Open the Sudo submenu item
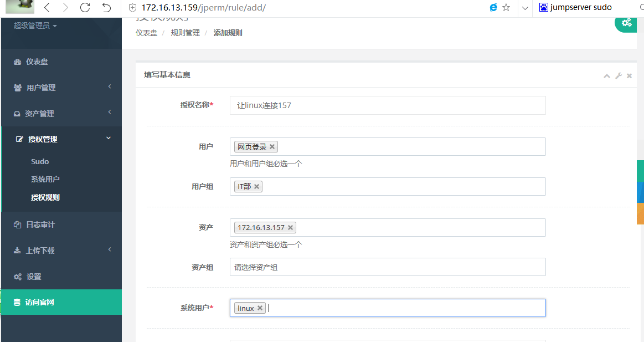Viewport: 644px width, 342px height. pyautogui.click(x=40, y=162)
